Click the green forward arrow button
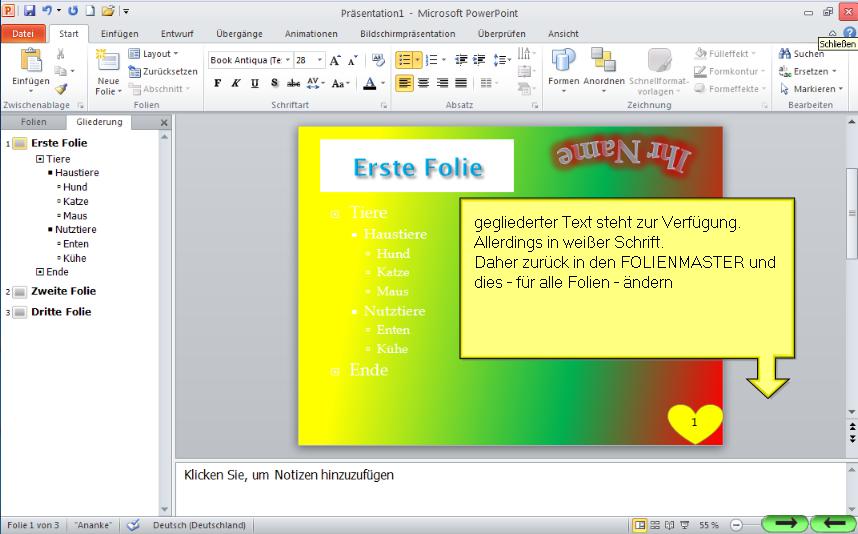This screenshot has height=534, width=858. [785, 523]
